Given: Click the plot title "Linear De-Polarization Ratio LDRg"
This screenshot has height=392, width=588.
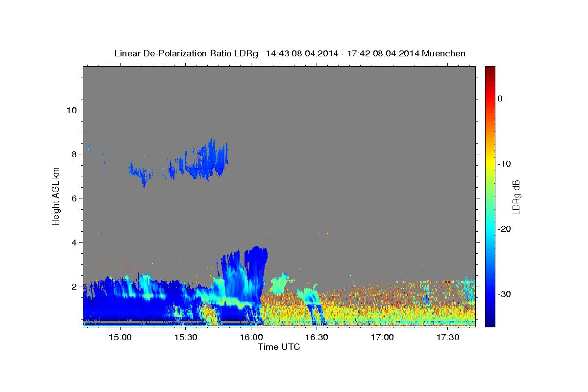Looking at the screenshot, I should point(186,53).
